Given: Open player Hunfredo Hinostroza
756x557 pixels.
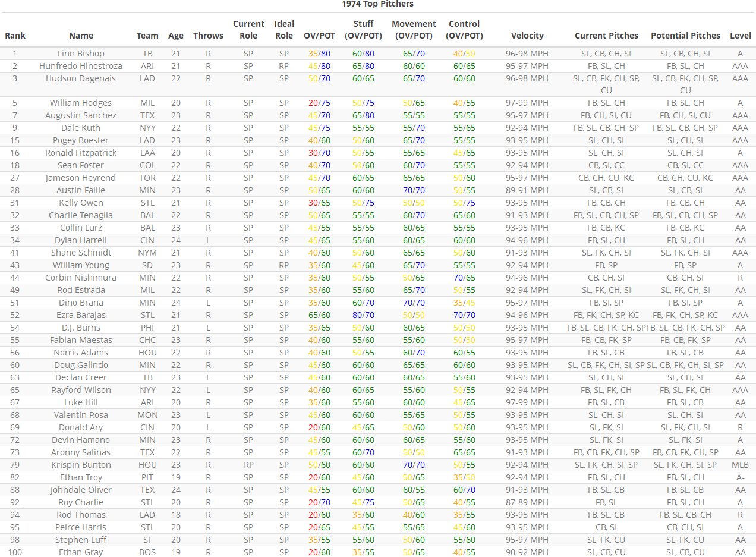Looking at the screenshot, I should pos(81,66).
